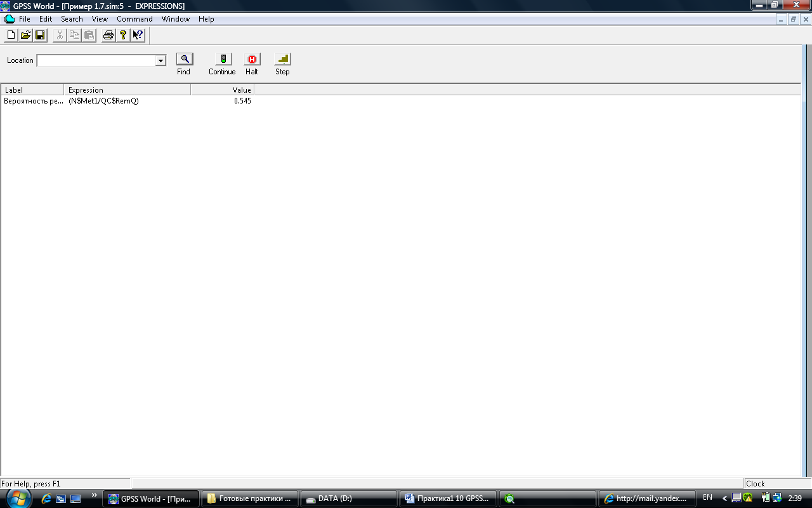Screen dimensions: 812x508
Task: Expand the Location dropdown arrow
Action: pos(160,61)
